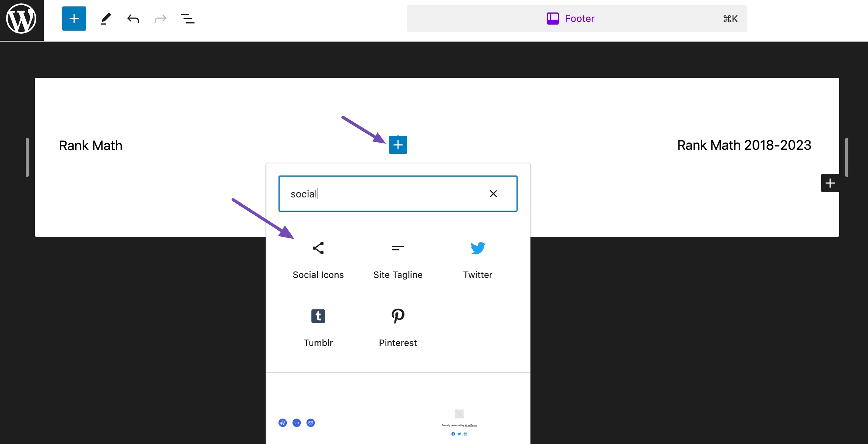868x444 pixels.
Task: Click the mail icon in pattern preview
Action: [x=311, y=423]
